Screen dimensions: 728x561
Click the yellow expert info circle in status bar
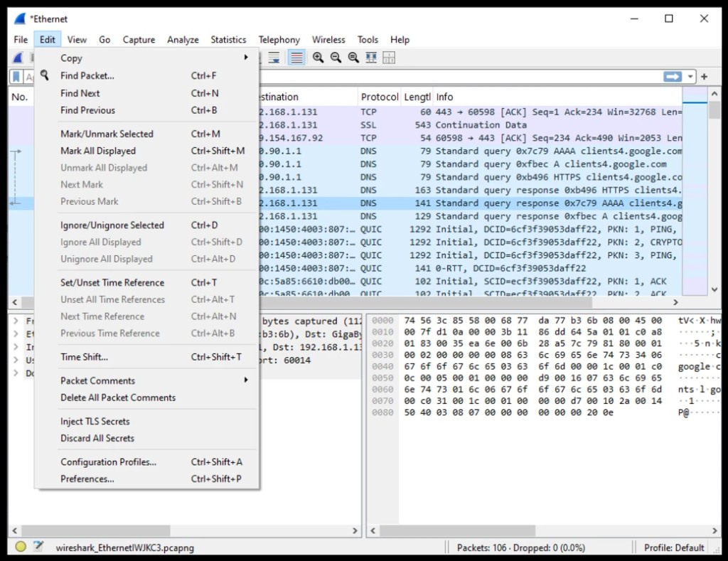(x=21, y=547)
